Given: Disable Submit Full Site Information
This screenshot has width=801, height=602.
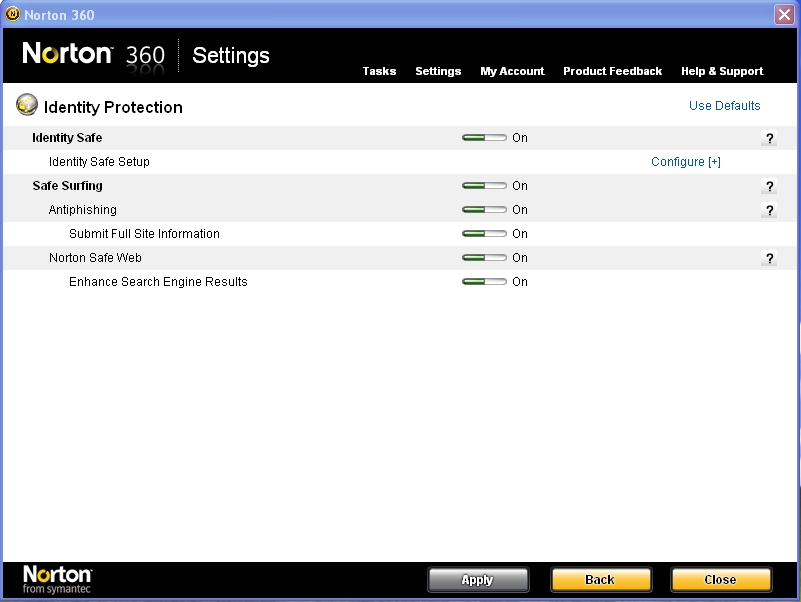Looking at the screenshot, I should (484, 234).
